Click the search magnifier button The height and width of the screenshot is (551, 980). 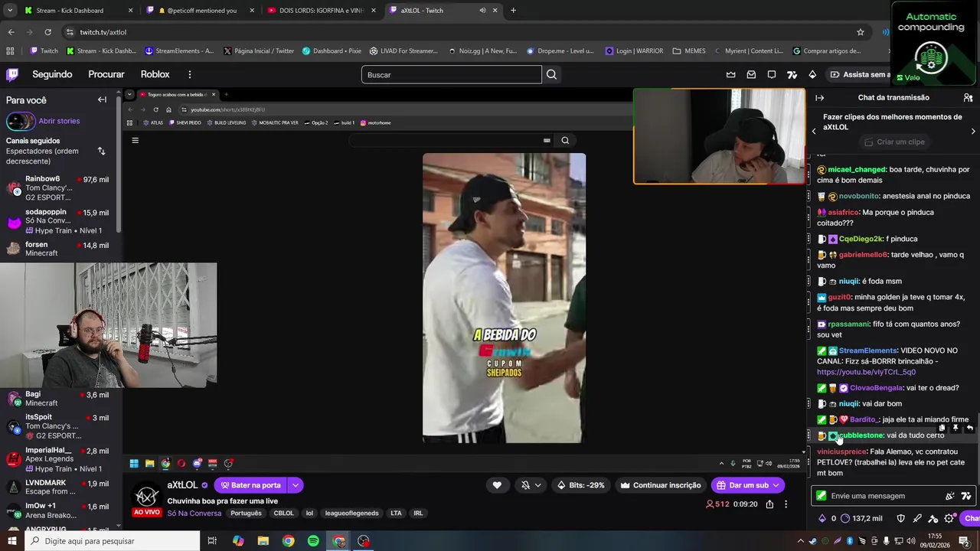pos(551,74)
